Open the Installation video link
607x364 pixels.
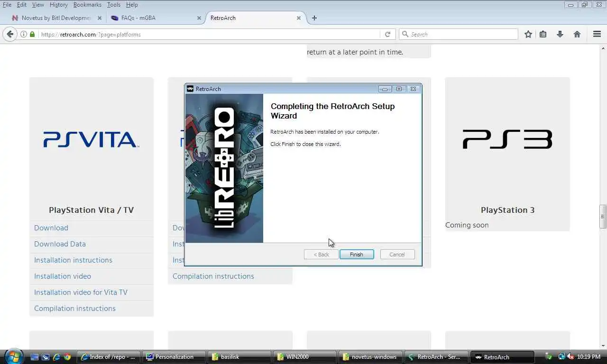(x=63, y=276)
